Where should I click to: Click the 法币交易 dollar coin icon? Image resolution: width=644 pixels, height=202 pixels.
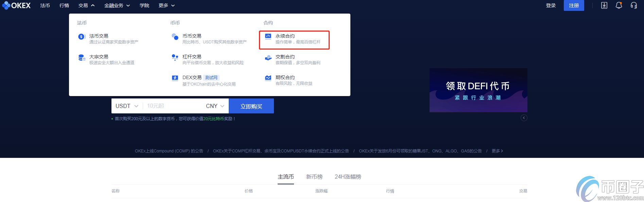(82, 37)
